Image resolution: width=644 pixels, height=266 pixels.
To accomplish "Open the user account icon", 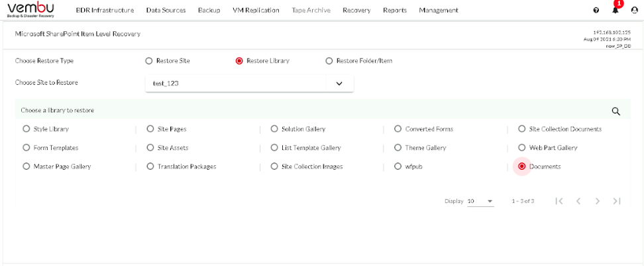I will pos(634,10).
